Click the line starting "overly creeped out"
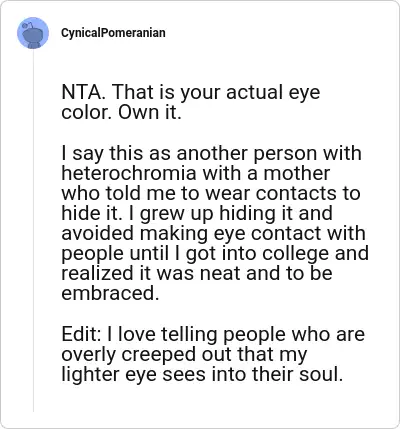This screenshot has width=400, height=429. (x=184, y=355)
